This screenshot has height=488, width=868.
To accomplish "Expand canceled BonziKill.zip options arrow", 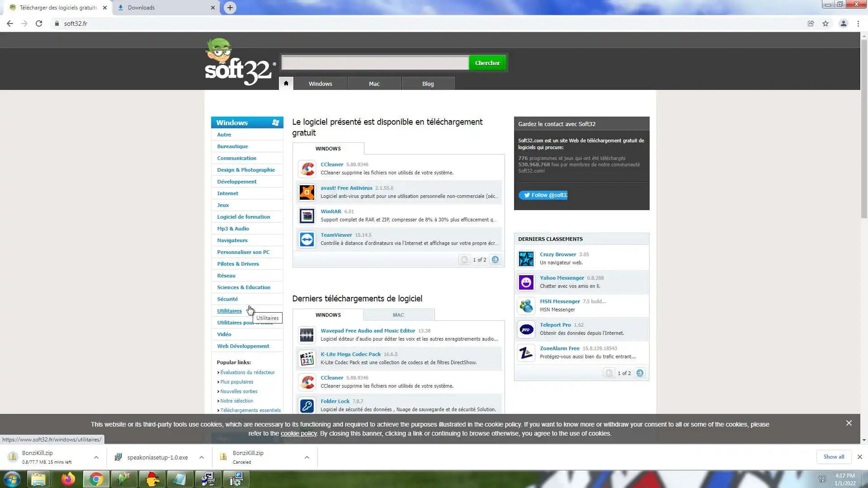I will [307, 457].
